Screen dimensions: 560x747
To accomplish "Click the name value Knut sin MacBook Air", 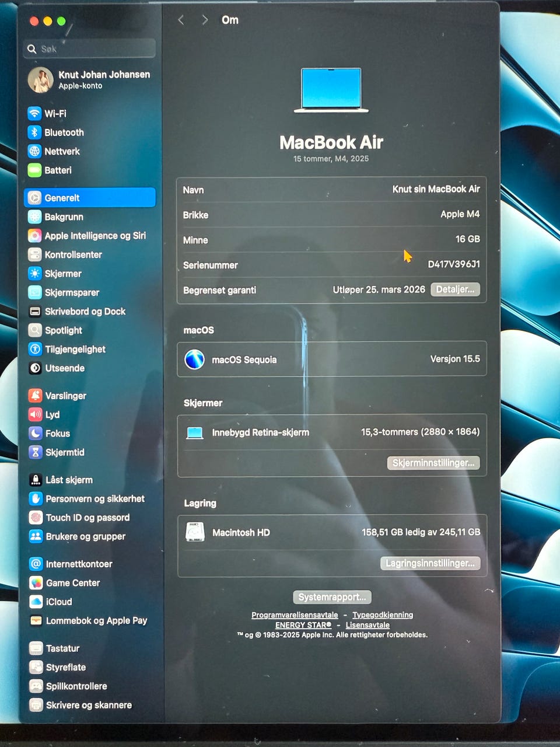I will [x=436, y=189].
